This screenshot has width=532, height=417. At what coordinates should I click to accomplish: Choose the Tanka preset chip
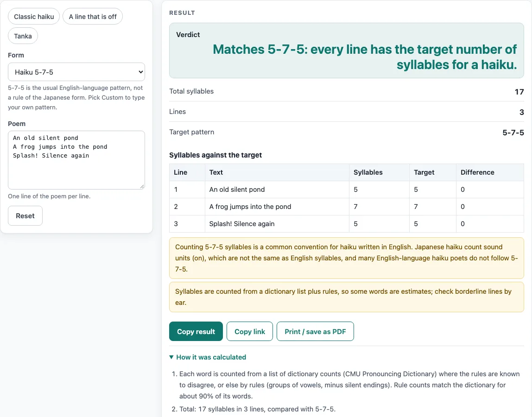point(23,36)
